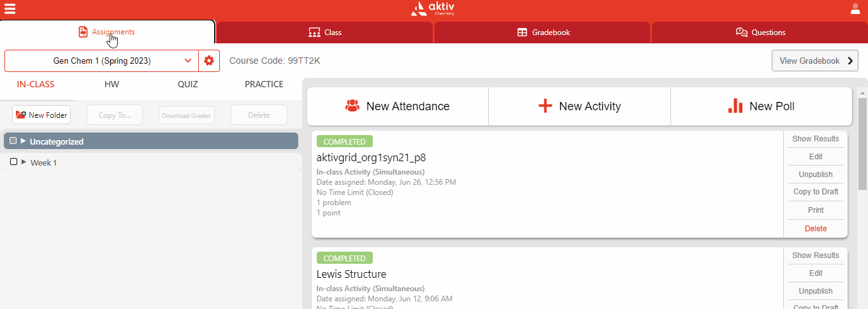Image resolution: width=868 pixels, height=309 pixels.
Task: Open the Questions tab
Action: (760, 32)
